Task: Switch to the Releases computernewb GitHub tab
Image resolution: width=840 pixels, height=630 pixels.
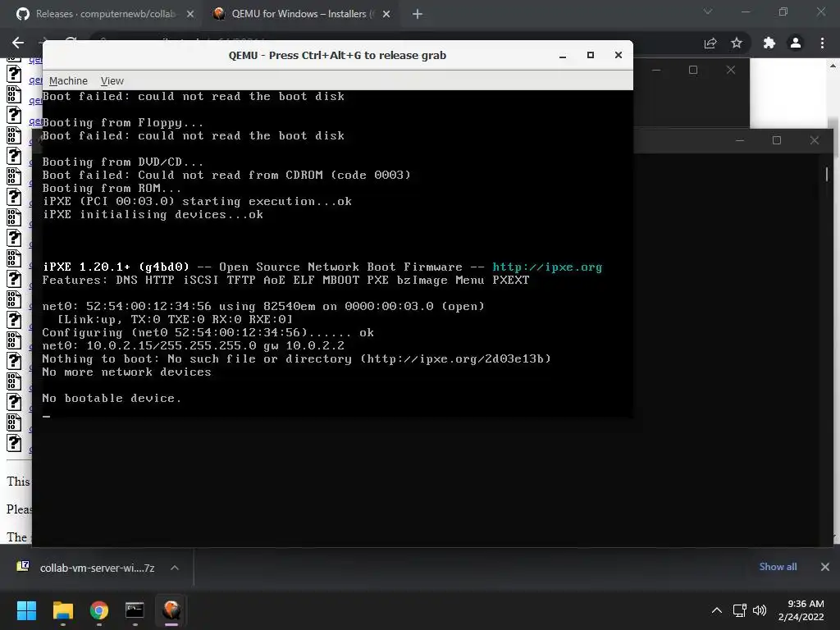Action: [x=105, y=14]
